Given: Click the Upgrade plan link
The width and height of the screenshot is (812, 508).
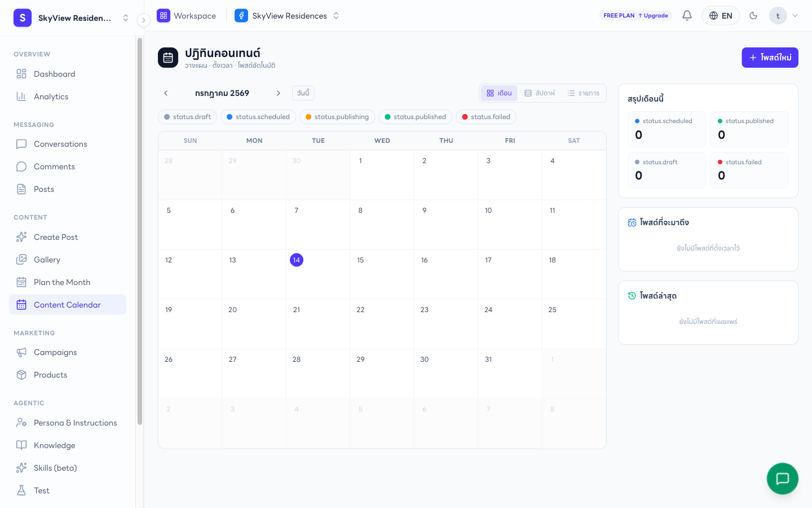Looking at the screenshot, I should [x=653, y=16].
